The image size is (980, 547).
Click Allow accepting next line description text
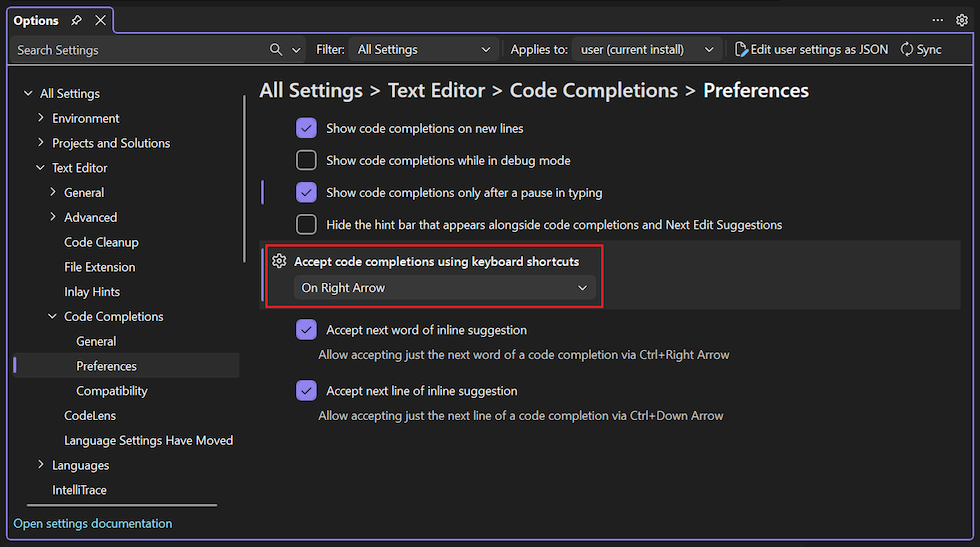(x=521, y=416)
